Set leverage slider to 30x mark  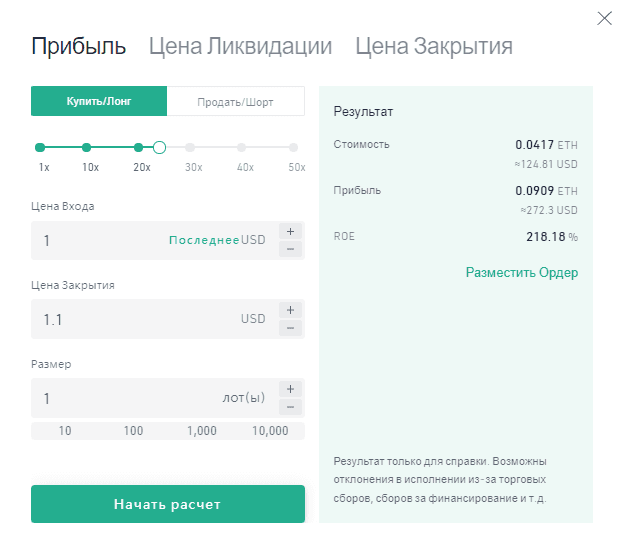tap(190, 147)
